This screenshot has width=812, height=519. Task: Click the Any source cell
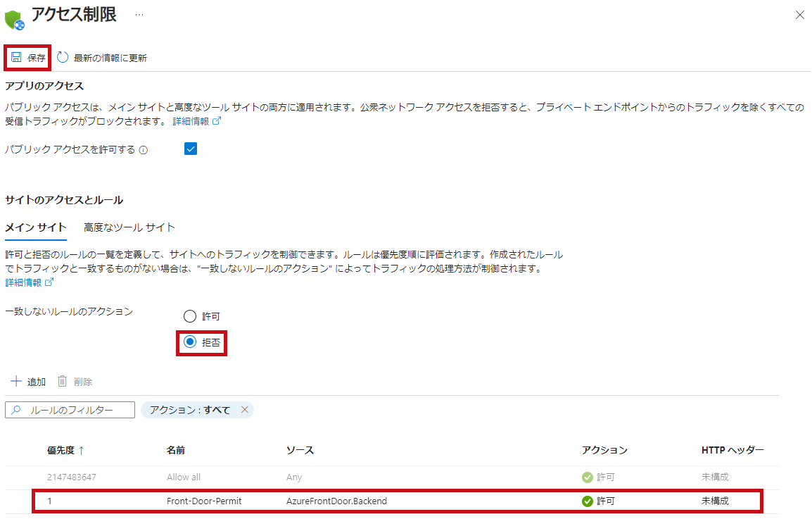293,477
